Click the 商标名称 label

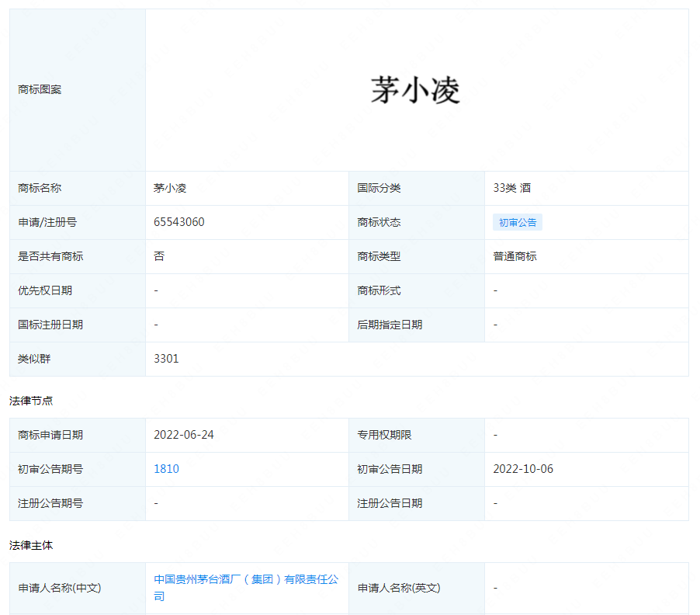coord(40,188)
